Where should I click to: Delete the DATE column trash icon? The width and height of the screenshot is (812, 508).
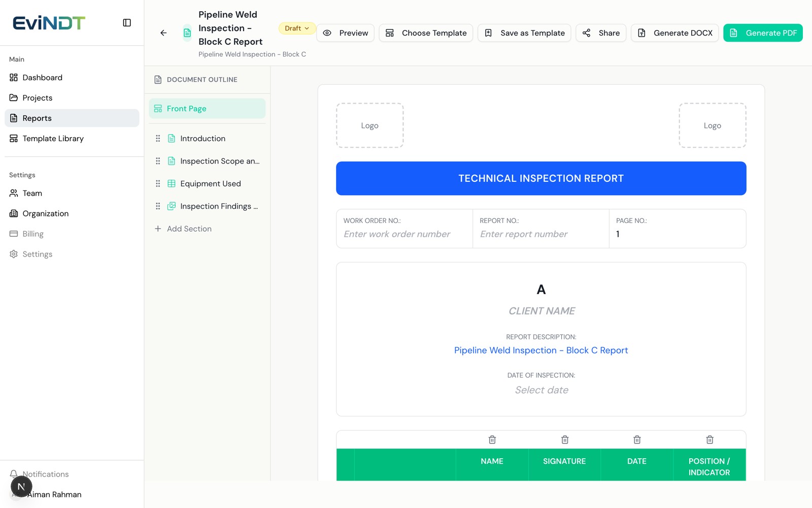click(x=637, y=439)
